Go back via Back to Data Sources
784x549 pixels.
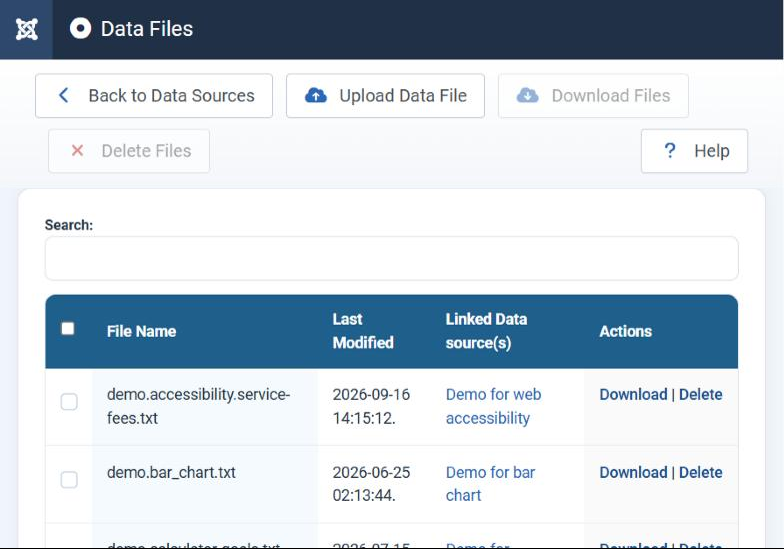click(154, 96)
